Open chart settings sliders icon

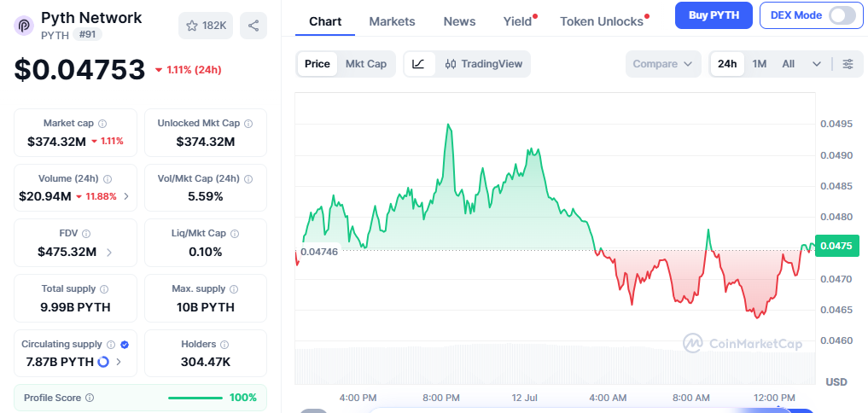(848, 64)
